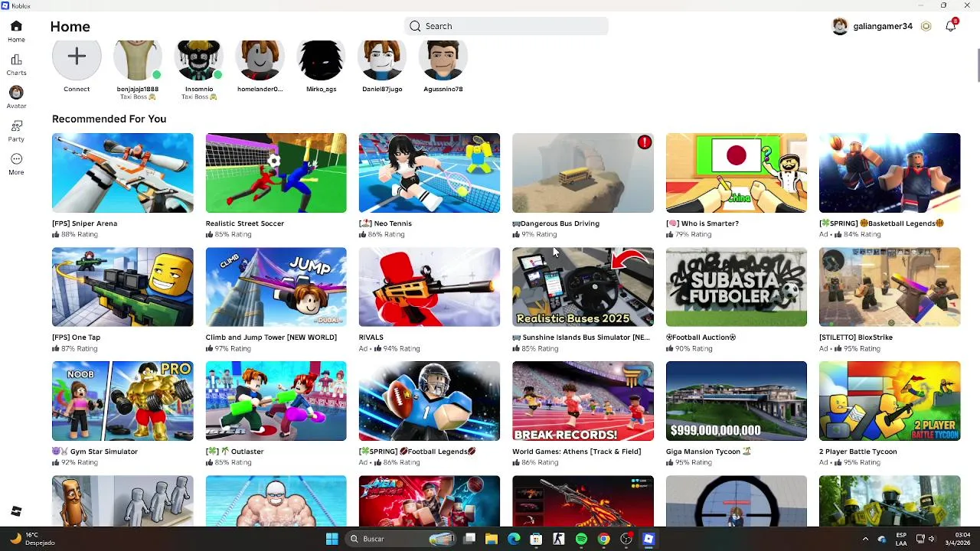Open the Giga Mansion Tycoon thumbnail
Image resolution: width=980 pixels, height=551 pixels.
[x=737, y=401]
